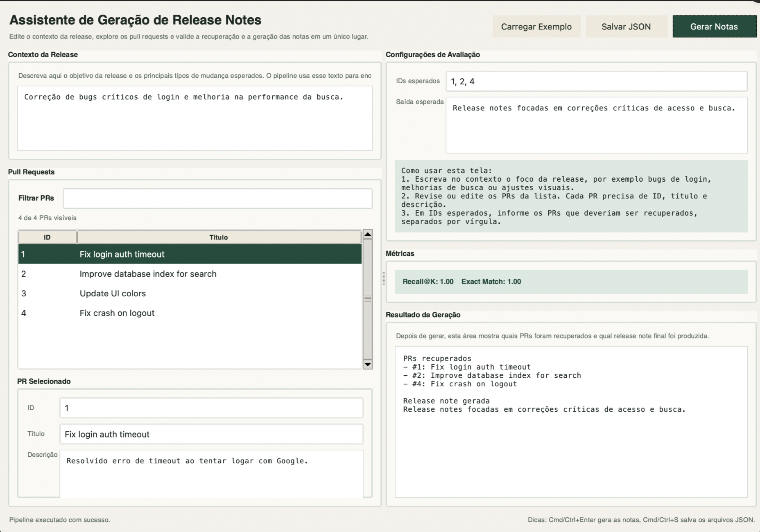Sort by the ID column header
The height and width of the screenshot is (532, 760).
click(x=47, y=237)
